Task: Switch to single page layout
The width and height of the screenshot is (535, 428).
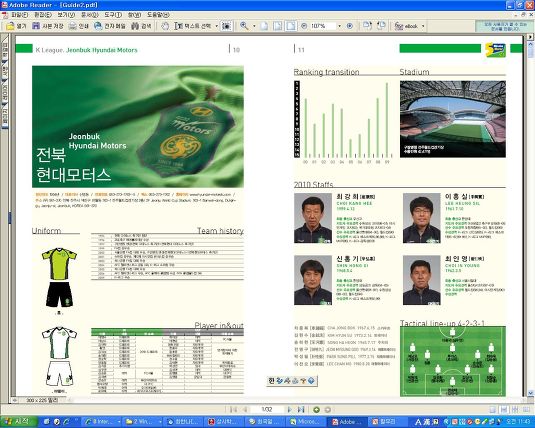Action: click(492, 410)
